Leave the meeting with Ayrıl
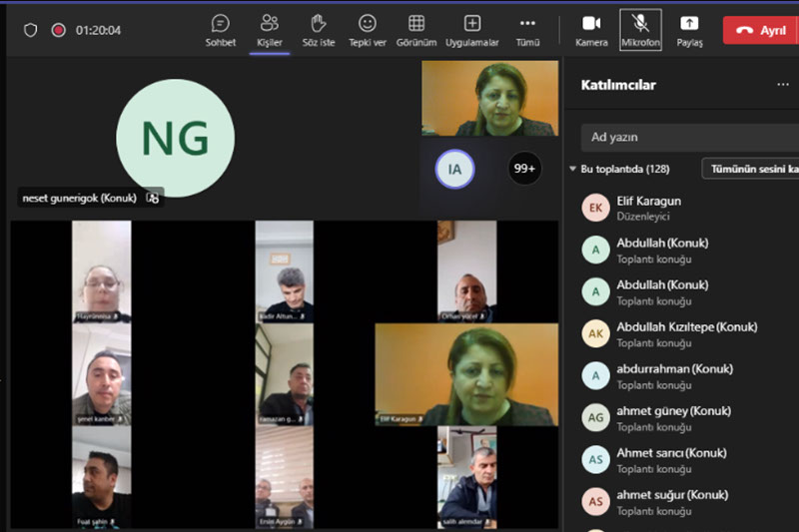Image resolution: width=799 pixels, height=532 pixels. click(x=761, y=30)
